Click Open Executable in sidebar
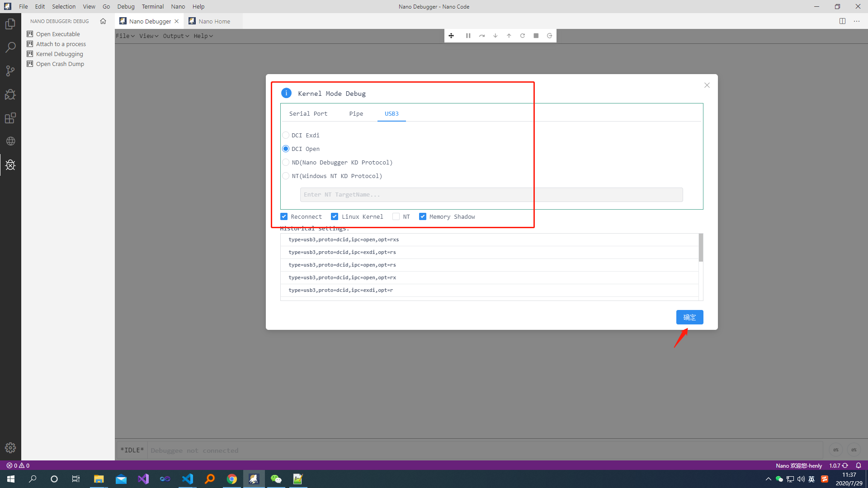 pyautogui.click(x=58, y=34)
